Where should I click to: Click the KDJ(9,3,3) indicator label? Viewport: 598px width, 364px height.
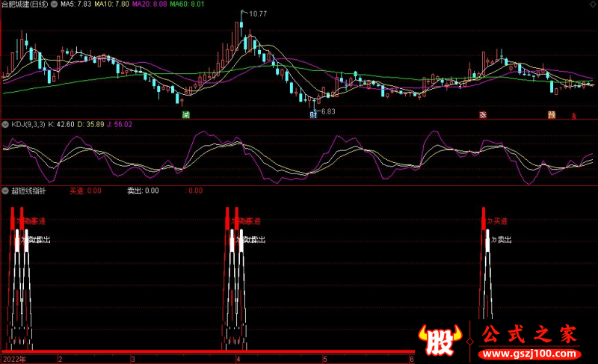click(x=28, y=124)
